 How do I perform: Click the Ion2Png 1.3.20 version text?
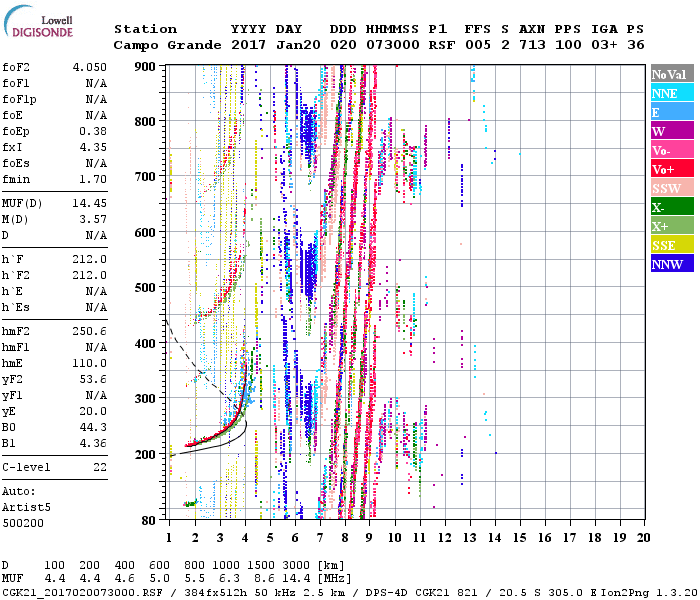(650, 593)
